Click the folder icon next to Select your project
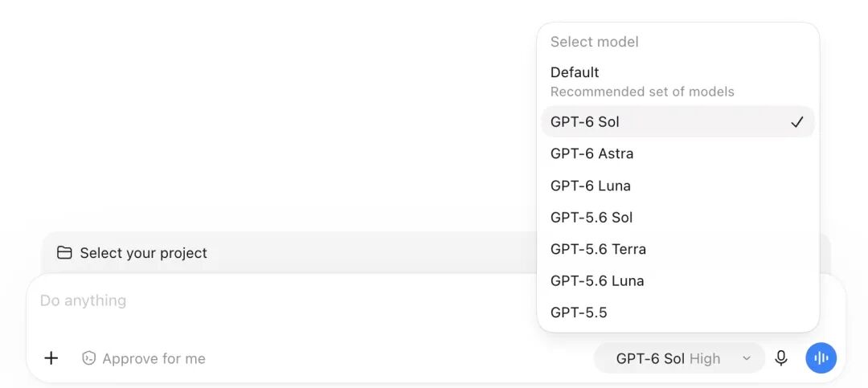Viewport: 868px width, 388px height. (x=65, y=253)
